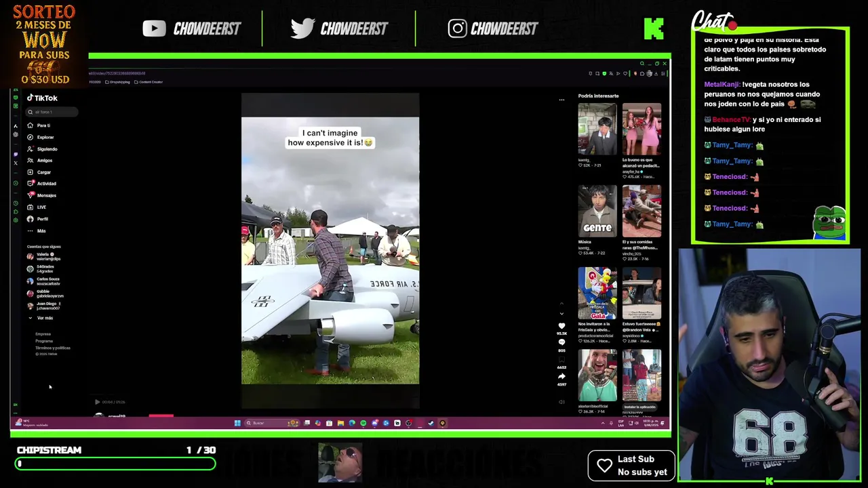
Task: Open suggested video of man in suit
Action: point(597,129)
